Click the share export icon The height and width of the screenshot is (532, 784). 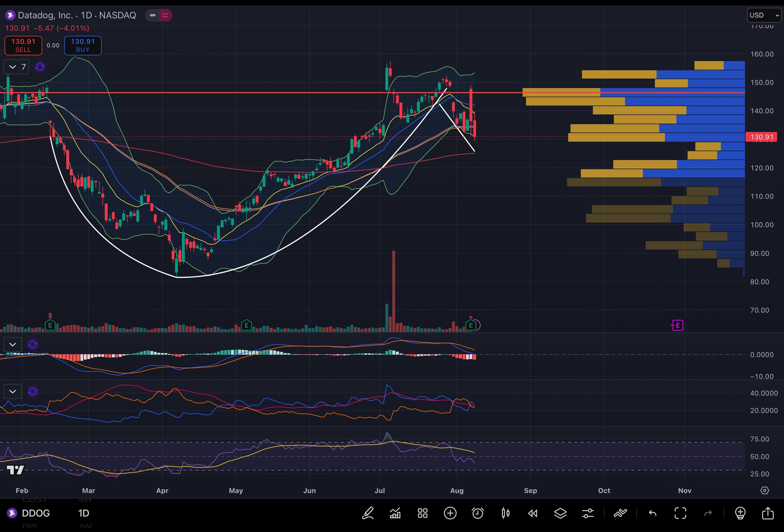click(x=768, y=513)
